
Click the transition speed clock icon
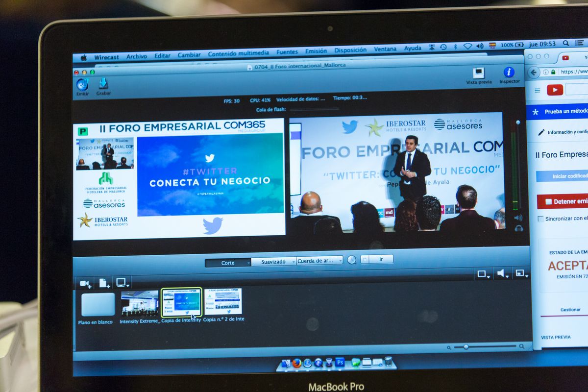point(352,260)
